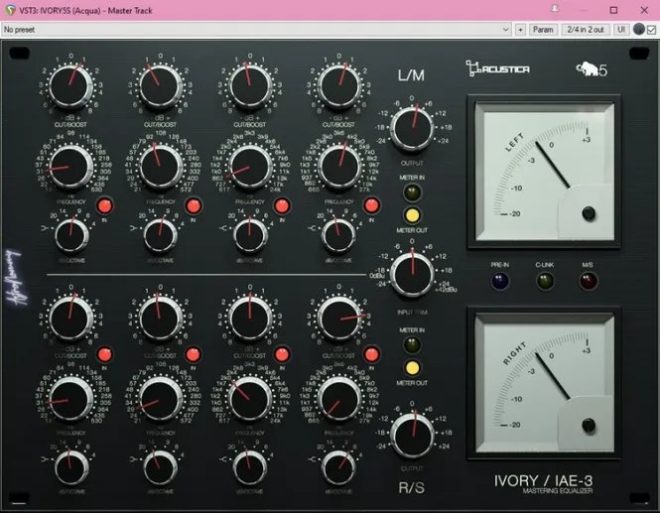Toggle L/M band 1 IN red button
660x513 pixels.
105,206
